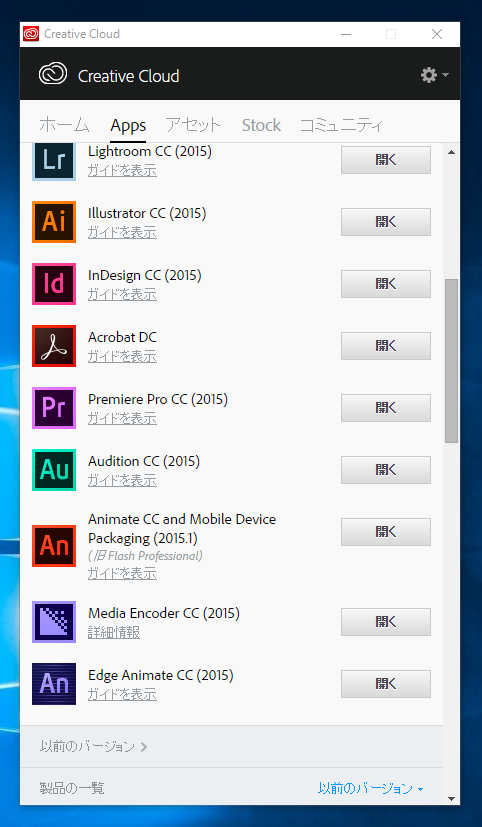Show guide link under Animate CC
The height and width of the screenshot is (827, 482).
(122, 573)
